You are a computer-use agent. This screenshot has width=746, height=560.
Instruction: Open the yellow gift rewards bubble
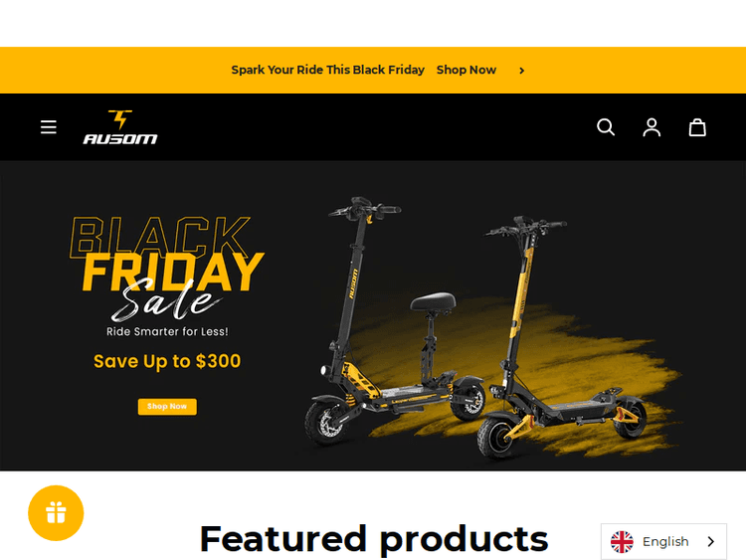[56, 513]
